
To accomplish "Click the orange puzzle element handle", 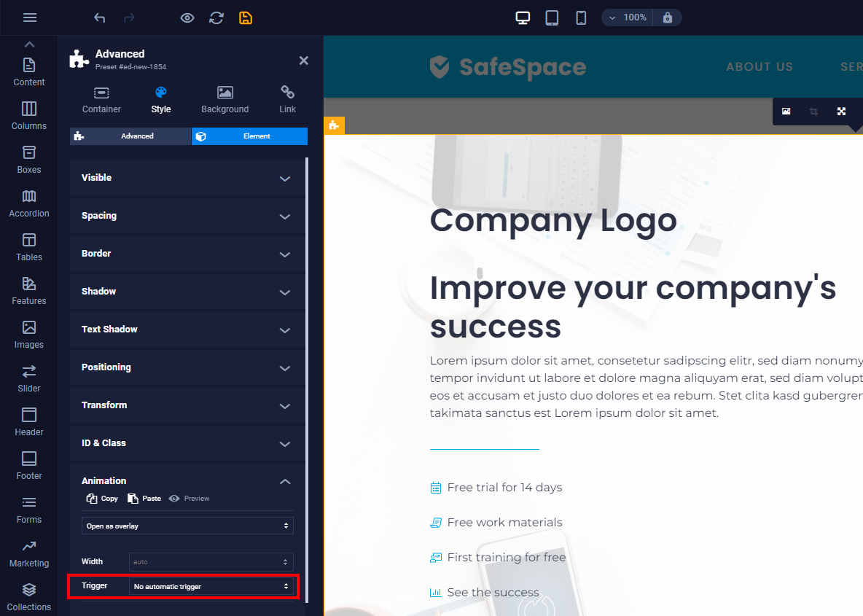I will (x=334, y=125).
